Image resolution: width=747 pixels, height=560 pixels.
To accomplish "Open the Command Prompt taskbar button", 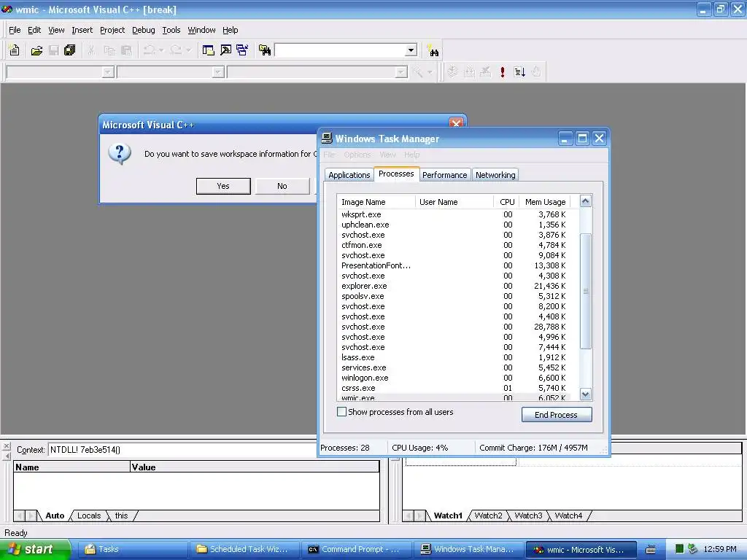I will click(x=355, y=549).
